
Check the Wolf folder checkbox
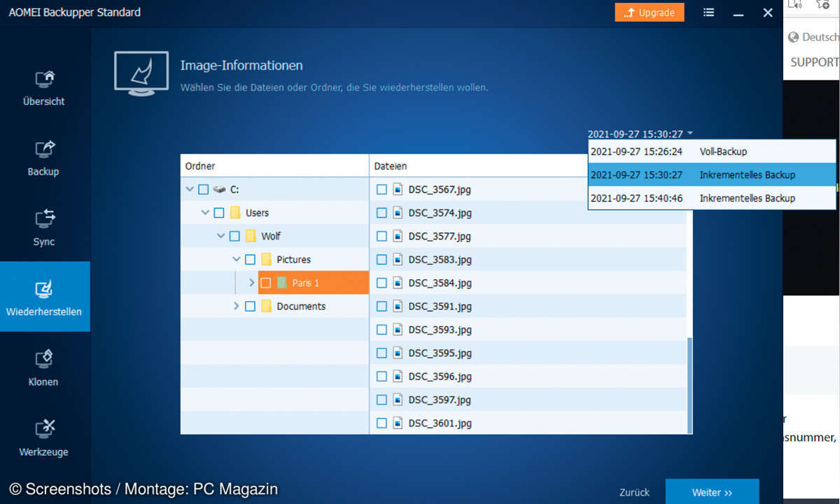point(234,236)
